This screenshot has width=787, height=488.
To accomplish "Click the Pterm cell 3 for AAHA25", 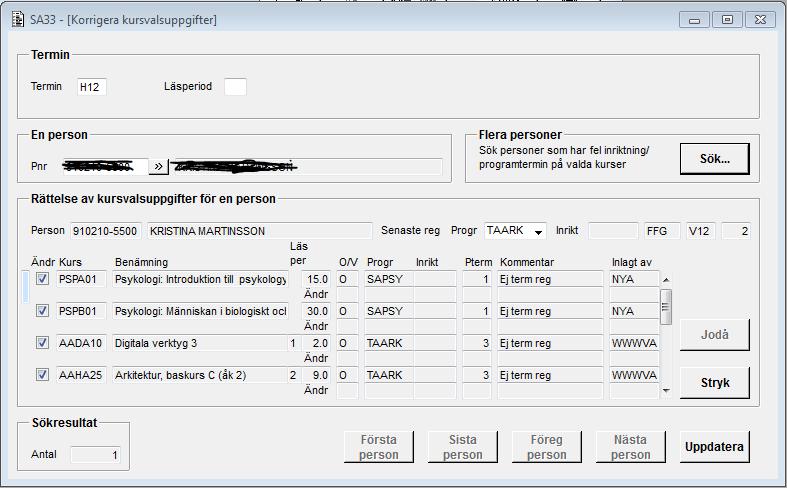I will (x=477, y=375).
